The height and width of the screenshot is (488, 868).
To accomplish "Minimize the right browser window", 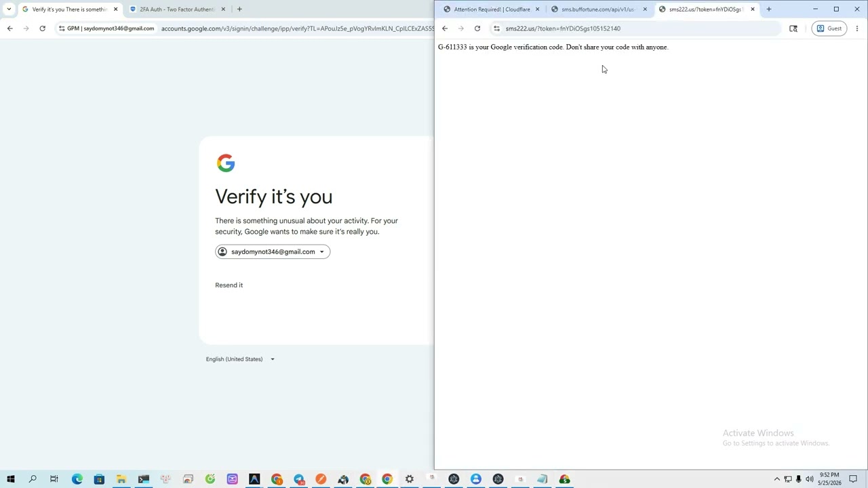I will (x=816, y=9).
